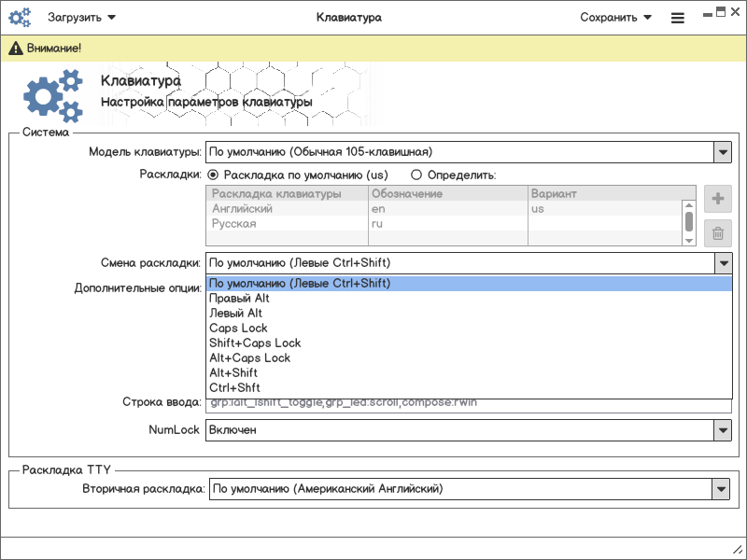
Task: Open the hamburger menu icon
Action: (678, 18)
